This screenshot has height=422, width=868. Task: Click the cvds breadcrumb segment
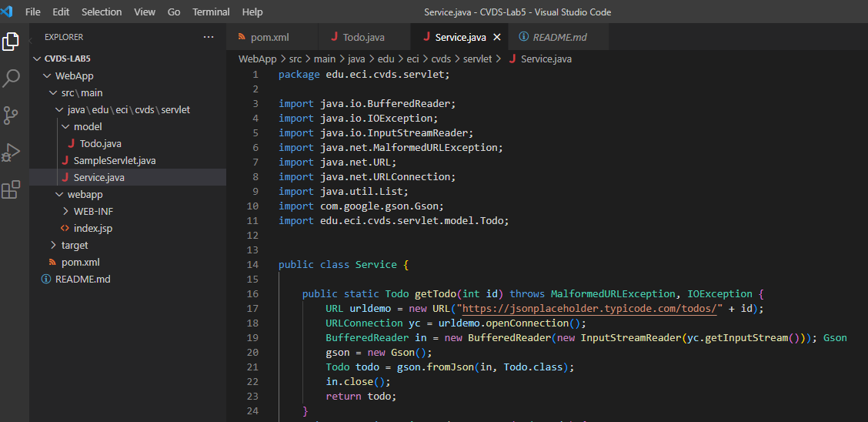point(441,59)
